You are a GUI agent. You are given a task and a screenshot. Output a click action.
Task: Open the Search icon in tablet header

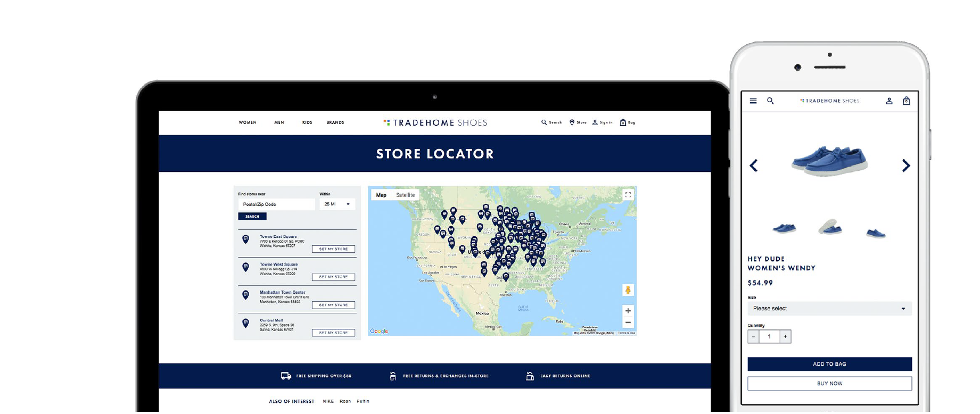point(543,122)
